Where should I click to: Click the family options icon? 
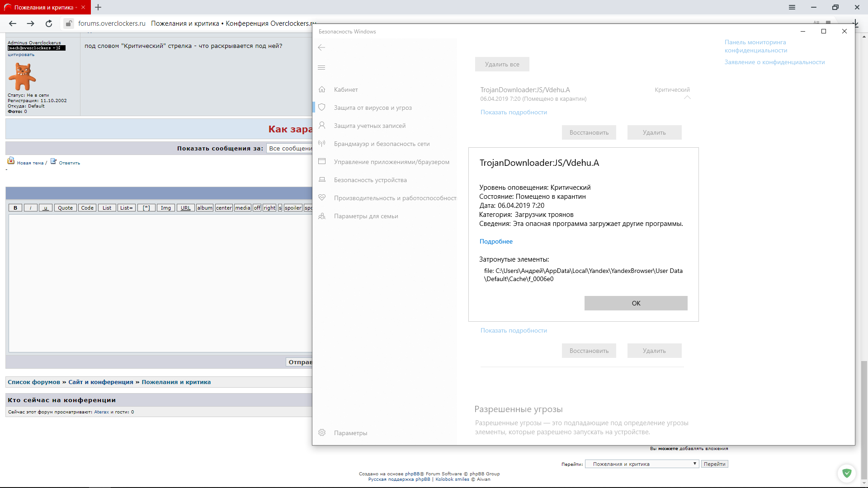[322, 216]
